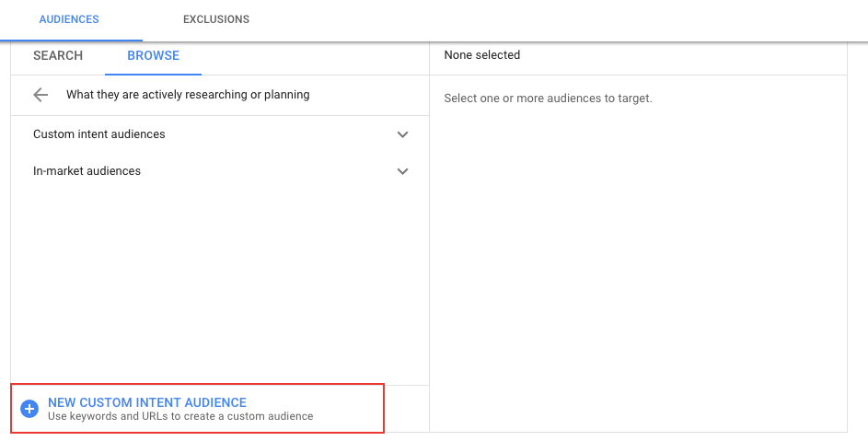Create a New Custom Intent Audience
The width and height of the screenshot is (868, 441).
pos(147,402)
